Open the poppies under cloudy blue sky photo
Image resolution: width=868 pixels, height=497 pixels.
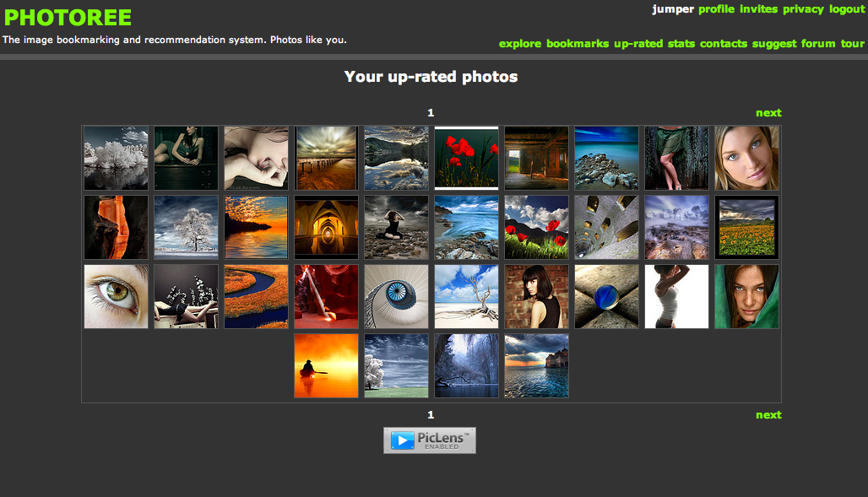(536, 228)
